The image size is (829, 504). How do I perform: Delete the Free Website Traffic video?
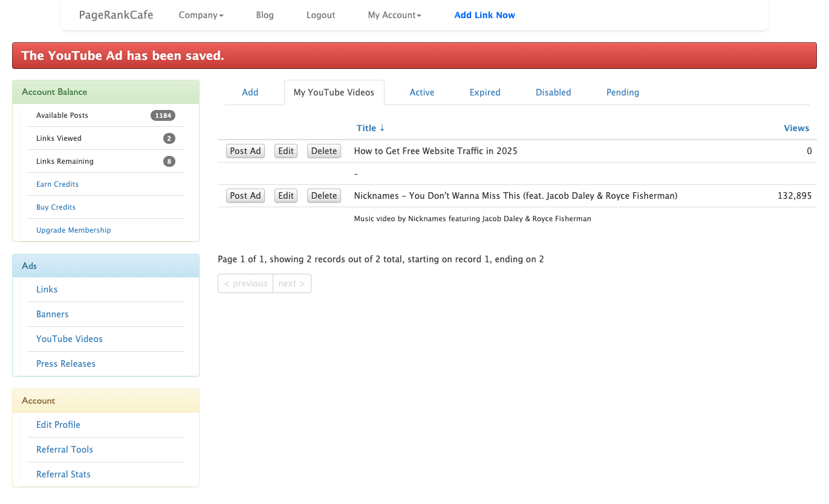(x=323, y=151)
